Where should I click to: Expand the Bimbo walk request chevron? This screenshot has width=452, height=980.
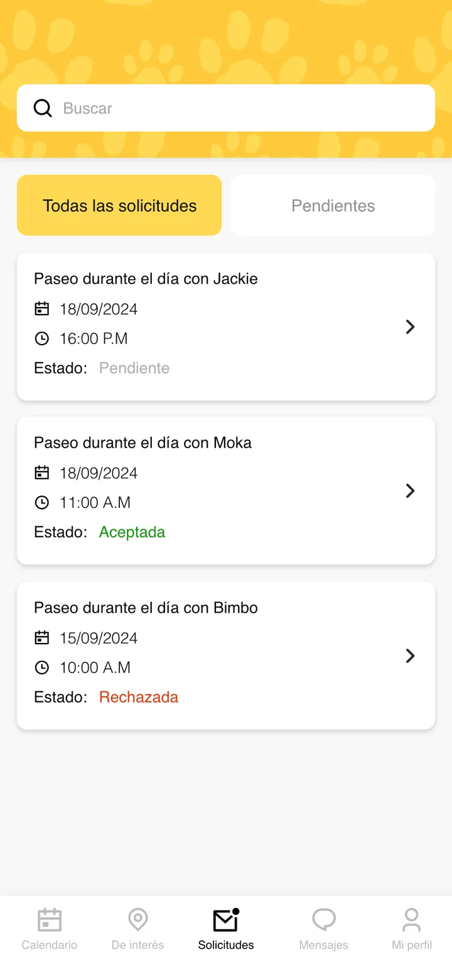point(410,655)
